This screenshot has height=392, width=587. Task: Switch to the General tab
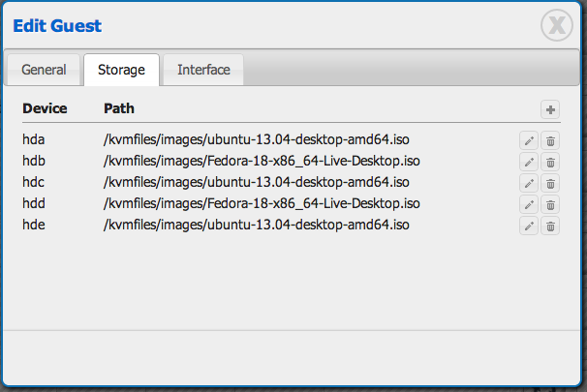(x=44, y=70)
